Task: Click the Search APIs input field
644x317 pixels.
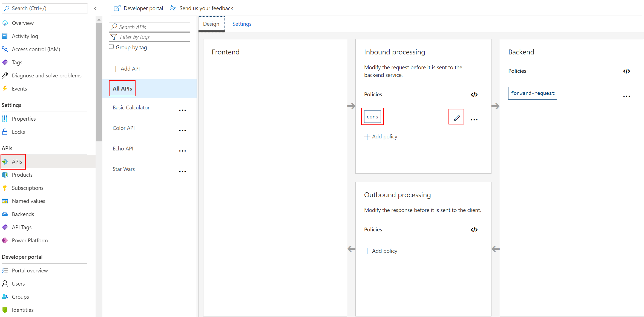Action: coord(150,27)
